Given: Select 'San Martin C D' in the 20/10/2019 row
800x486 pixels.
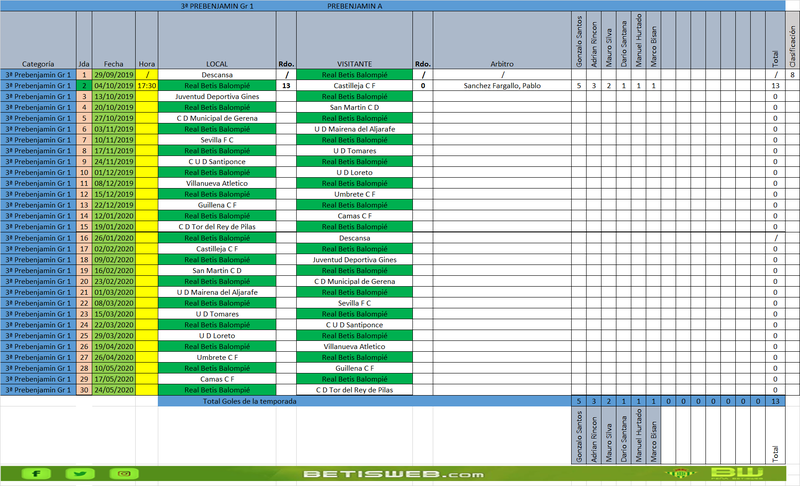Looking at the screenshot, I should [x=355, y=107].
